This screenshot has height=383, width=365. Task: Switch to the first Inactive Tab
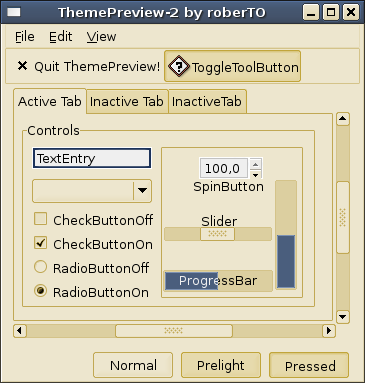(127, 101)
